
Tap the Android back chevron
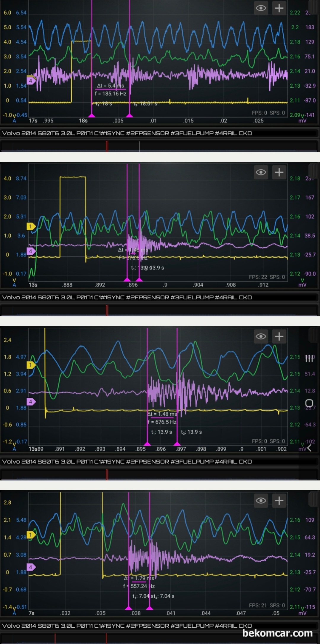point(309,448)
